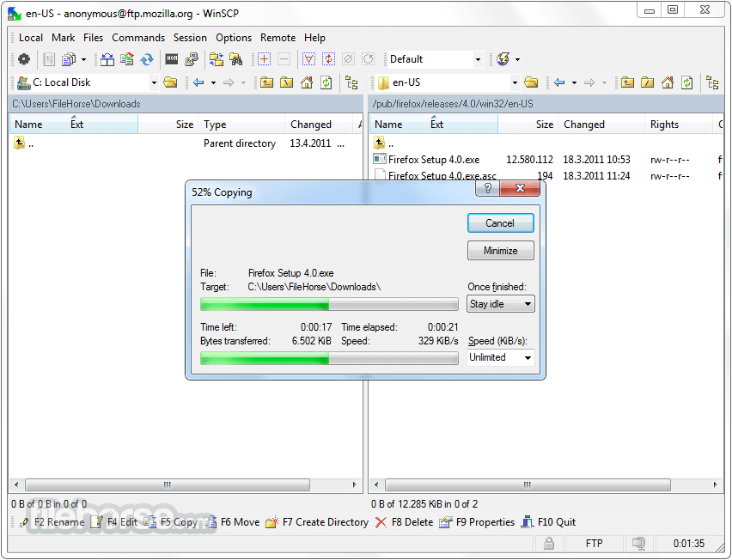Refresh the local panel

pos(326,82)
